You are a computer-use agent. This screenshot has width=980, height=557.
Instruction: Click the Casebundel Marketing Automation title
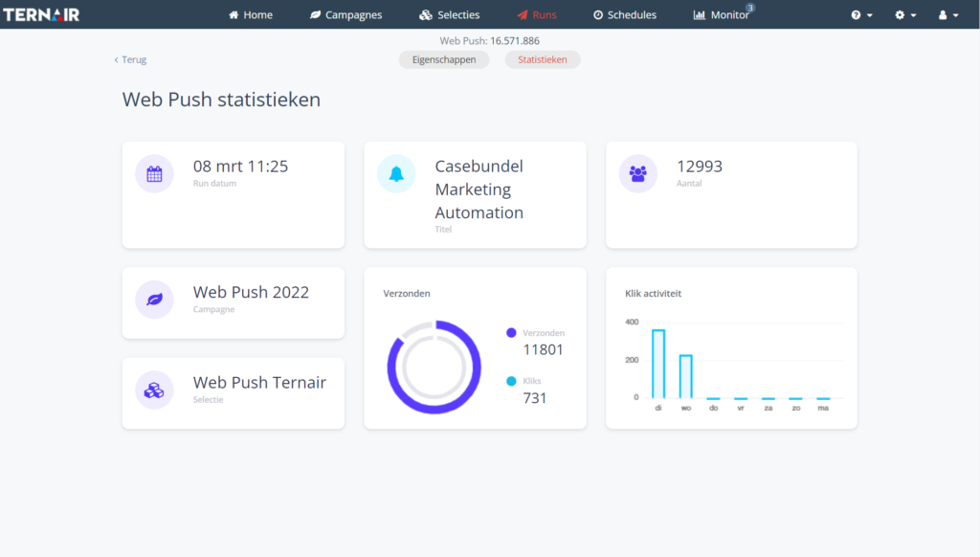coord(479,189)
